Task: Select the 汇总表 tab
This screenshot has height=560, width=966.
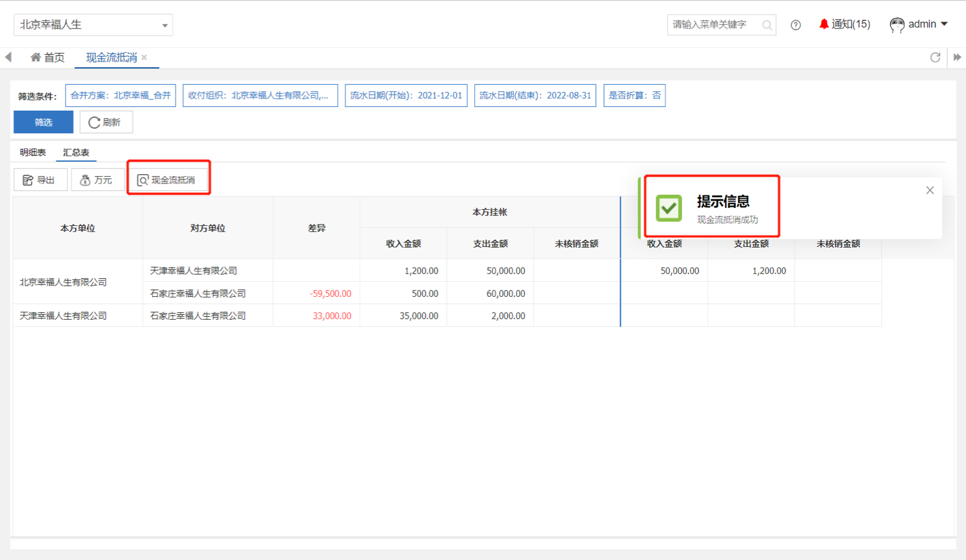Action: pos(76,152)
